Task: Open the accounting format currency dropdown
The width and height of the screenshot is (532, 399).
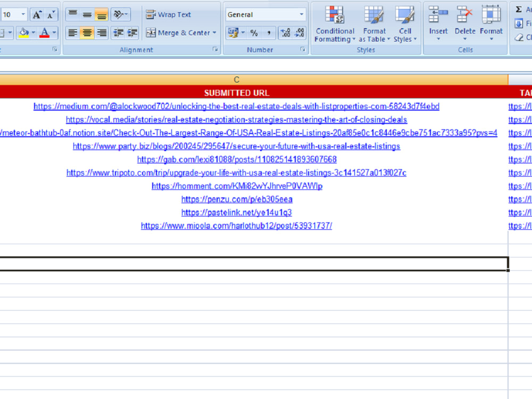Action: click(243, 32)
